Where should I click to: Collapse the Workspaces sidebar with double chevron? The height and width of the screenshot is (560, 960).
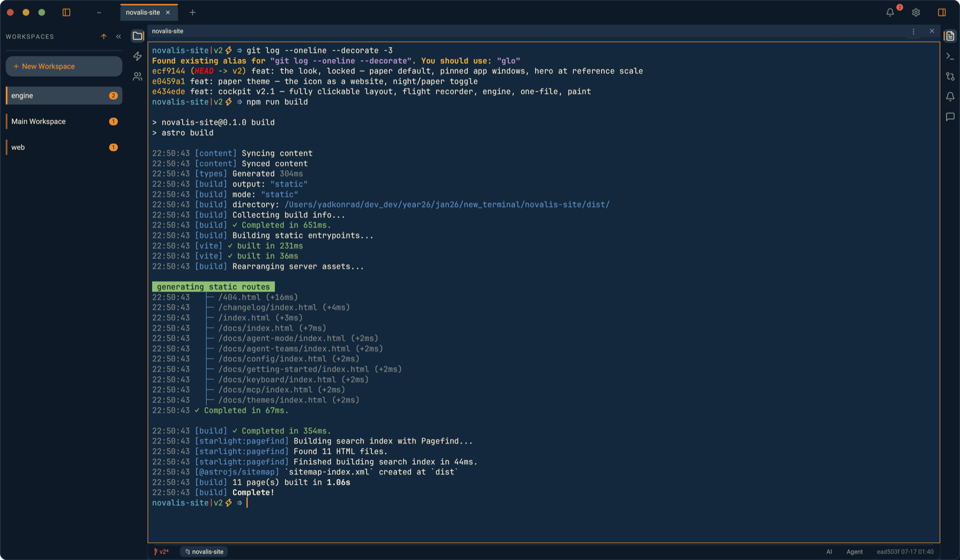point(118,37)
